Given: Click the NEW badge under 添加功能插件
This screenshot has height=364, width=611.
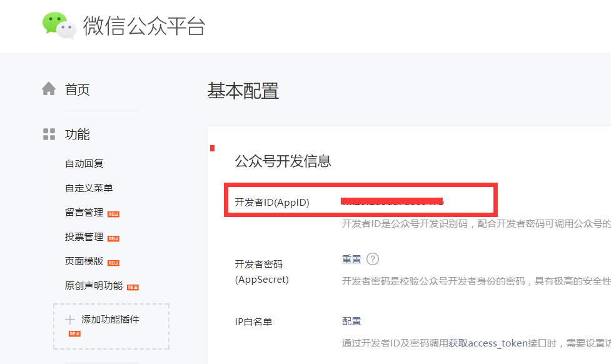Looking at the screenshot, I should [74, 333].
